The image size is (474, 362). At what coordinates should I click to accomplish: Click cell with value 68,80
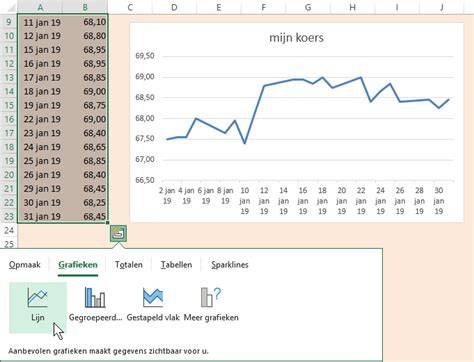(x=85, y=36)
